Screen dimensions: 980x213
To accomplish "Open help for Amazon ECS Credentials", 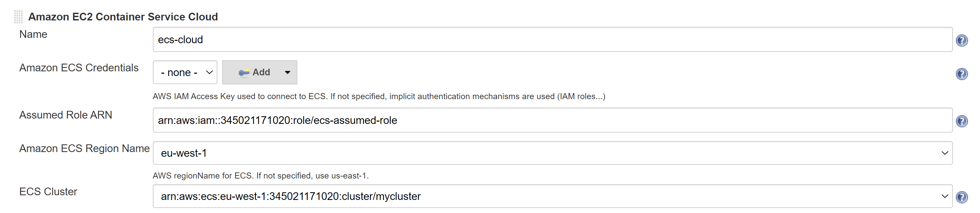I will (x=962, y=75).
